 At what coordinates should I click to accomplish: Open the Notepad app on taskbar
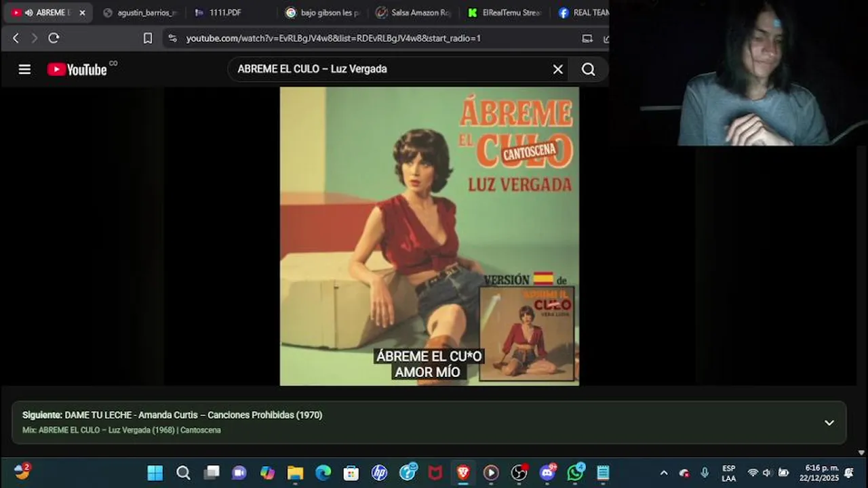(603, 472)
